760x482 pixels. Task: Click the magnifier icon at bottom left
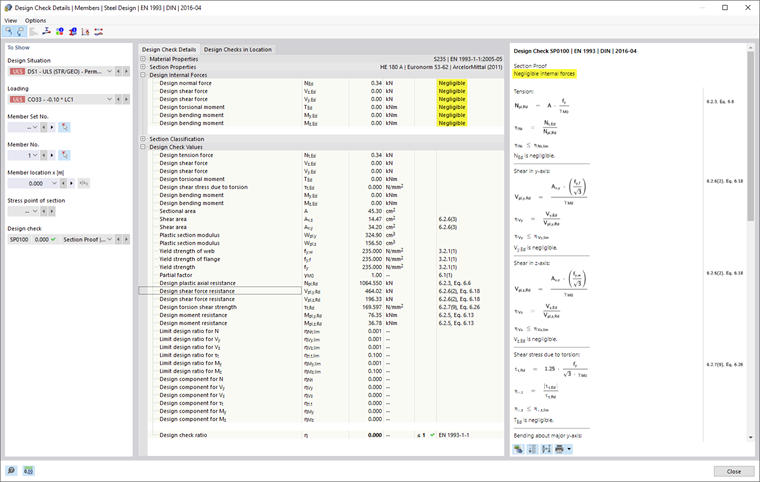pos(11,470)
